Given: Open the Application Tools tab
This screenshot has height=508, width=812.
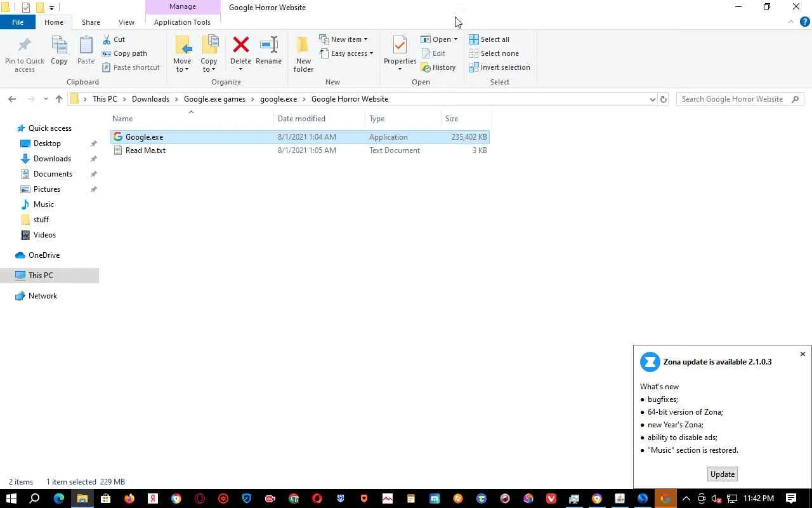Looking at the screenshot, I should (182, 22).
